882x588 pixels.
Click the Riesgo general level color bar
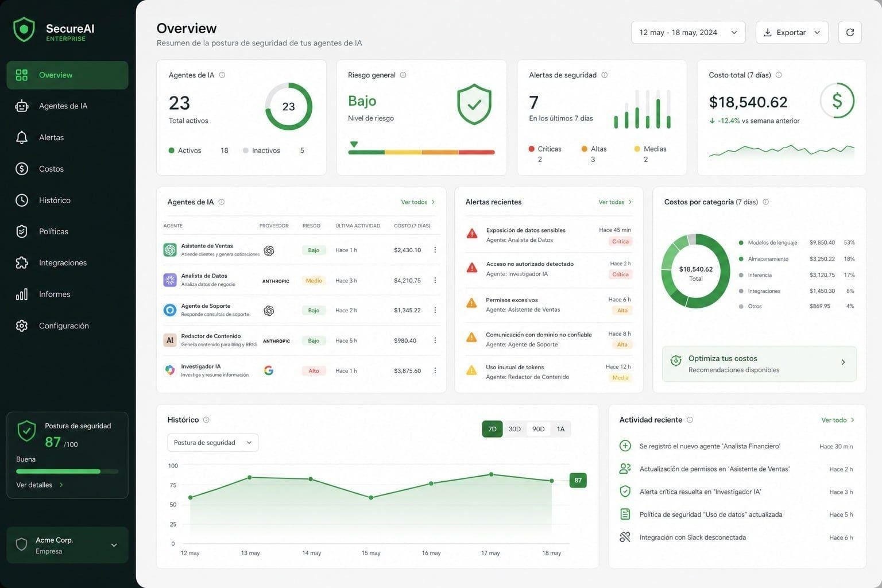click(x=421, y=152)
